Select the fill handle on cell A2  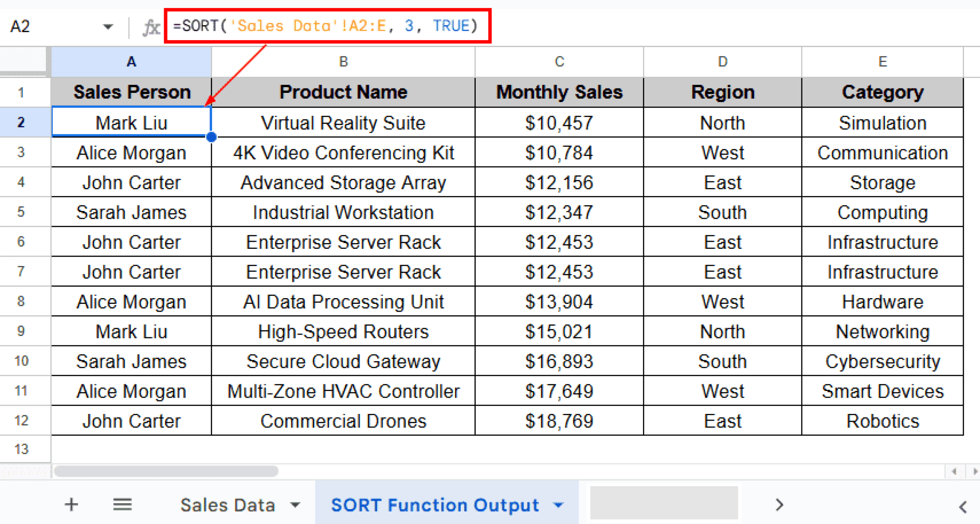pos(212,138)
